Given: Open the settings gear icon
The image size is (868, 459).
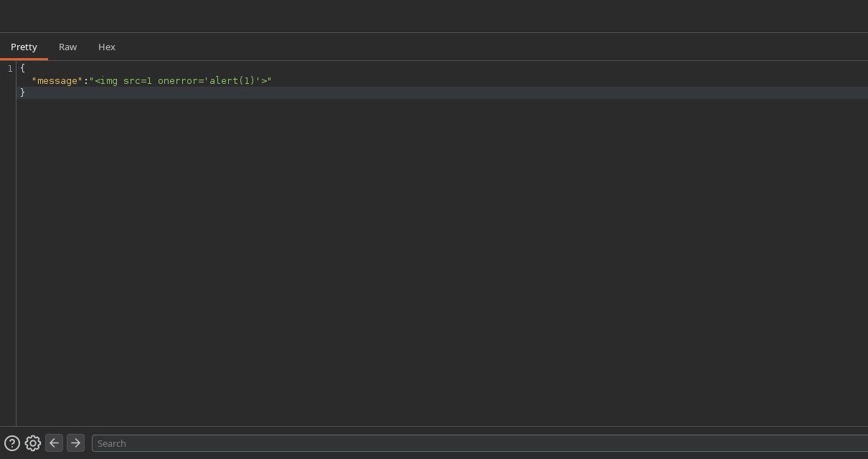Looking at the screenshot, I should 33,443.
